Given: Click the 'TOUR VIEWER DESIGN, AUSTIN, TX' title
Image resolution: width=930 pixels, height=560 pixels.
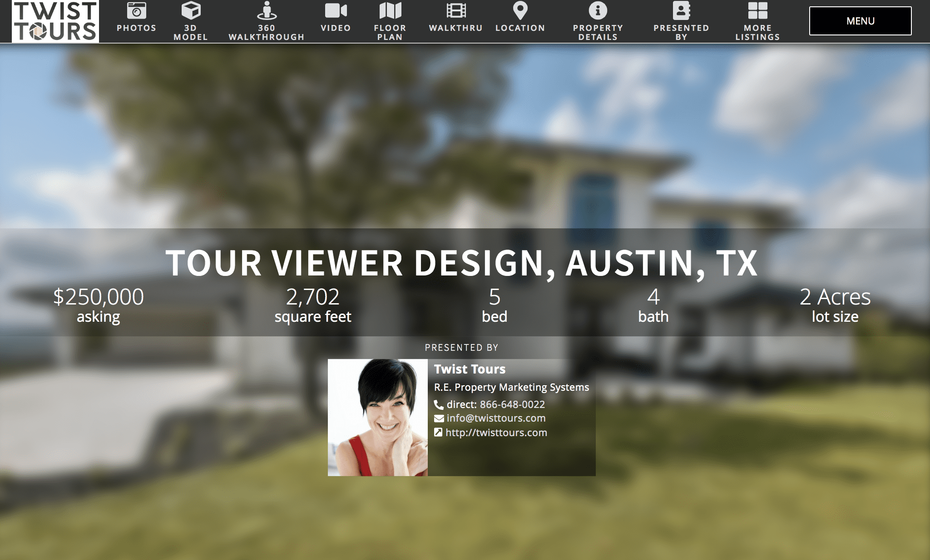Looking at the screenshot, I should click(x=462, y=263).
